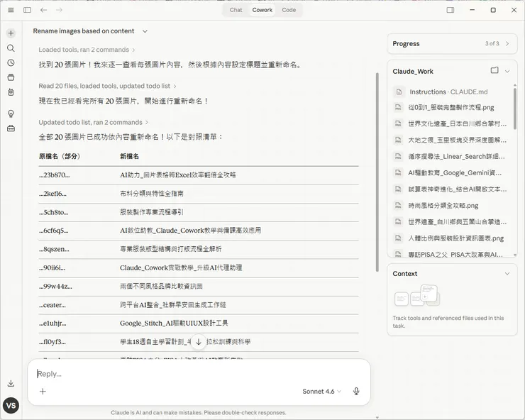Switch to the Cowork tab
The width and height of the screenshot is (525, 420).
(262, 10)
